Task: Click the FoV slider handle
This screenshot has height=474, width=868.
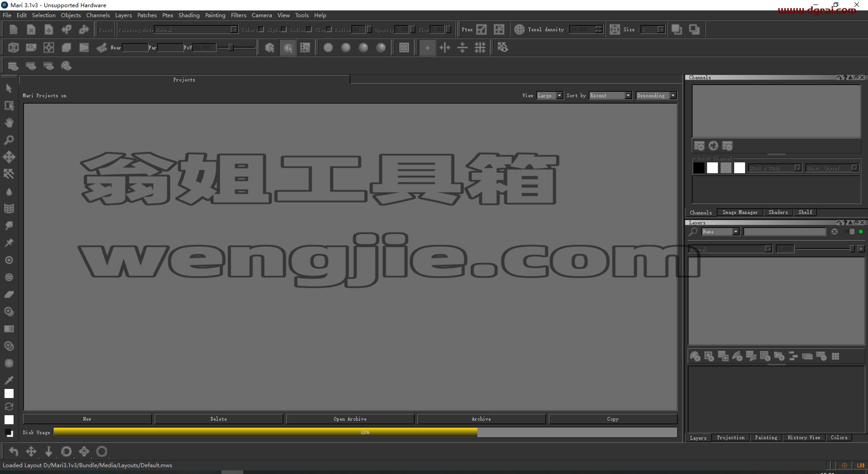Action: (231, 47)
